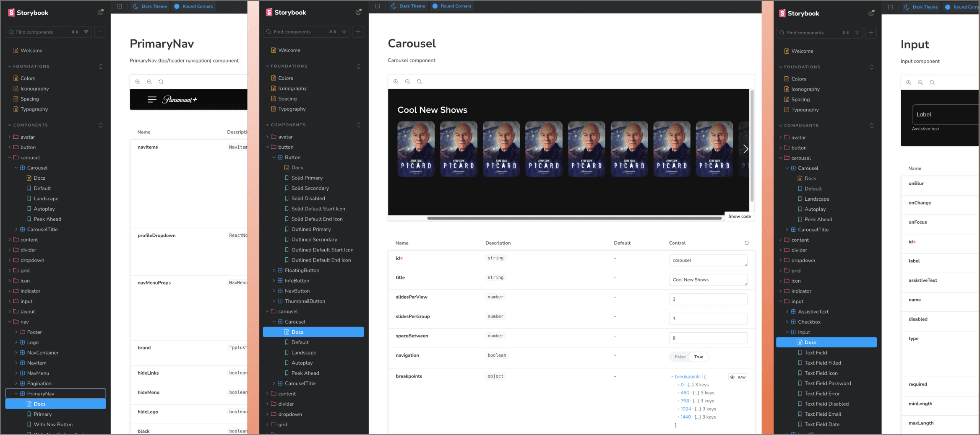The width and height of the screenshot is (980, 435).
Task: Open the settings gear in the right Storybook sidebar
Action: point(871,13)
